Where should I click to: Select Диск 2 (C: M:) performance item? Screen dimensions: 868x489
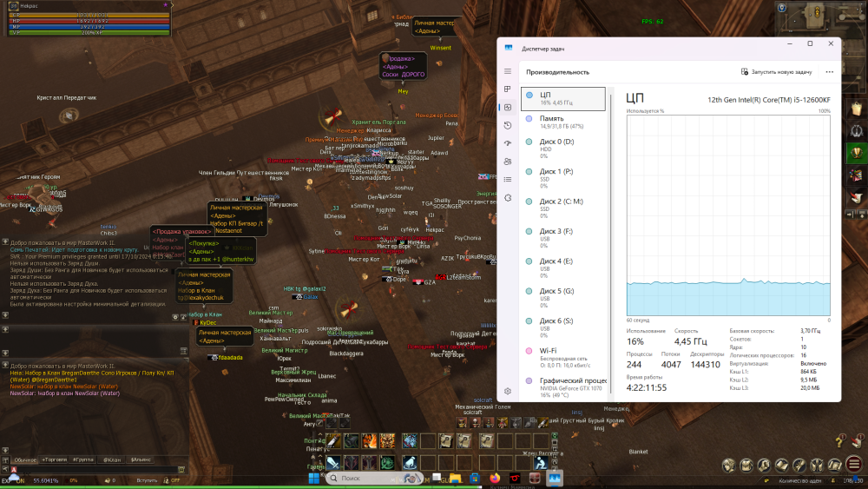563,208
